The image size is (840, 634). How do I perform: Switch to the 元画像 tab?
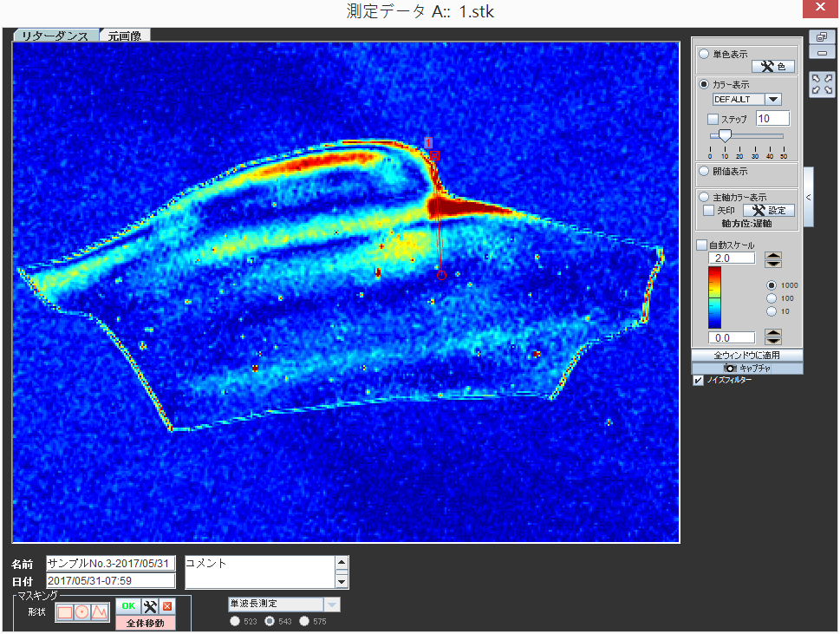[x=124, y=36]
